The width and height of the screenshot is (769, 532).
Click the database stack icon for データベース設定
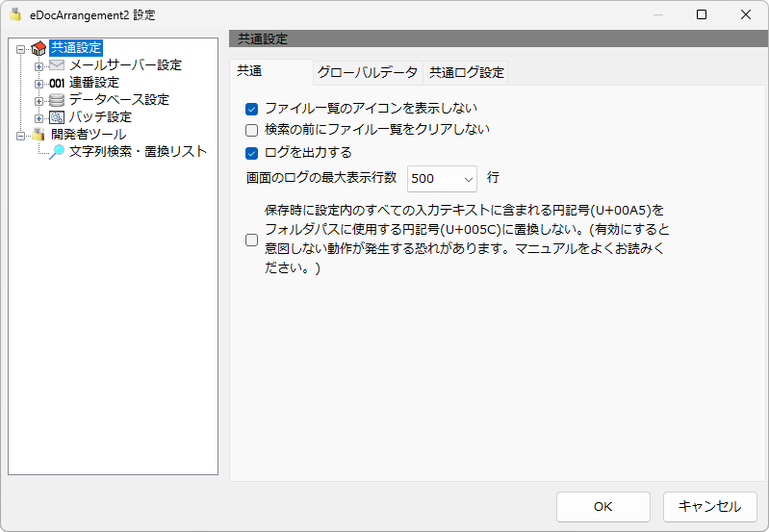point(57,100)
